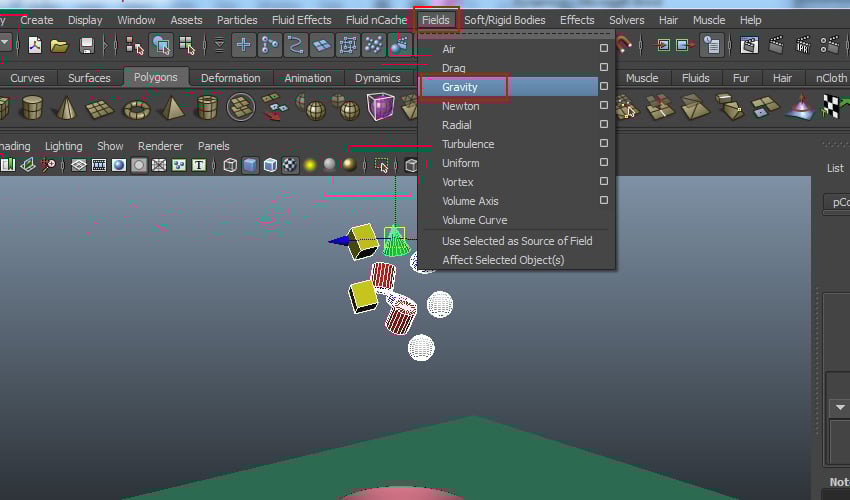Enable the plus-shaped handle selection mask

(243, 45)
